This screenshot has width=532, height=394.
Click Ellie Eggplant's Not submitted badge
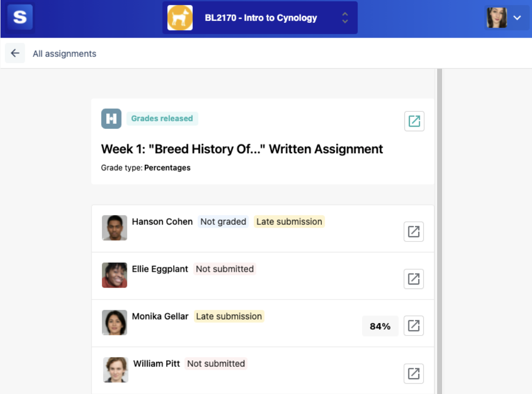(224, 269)
